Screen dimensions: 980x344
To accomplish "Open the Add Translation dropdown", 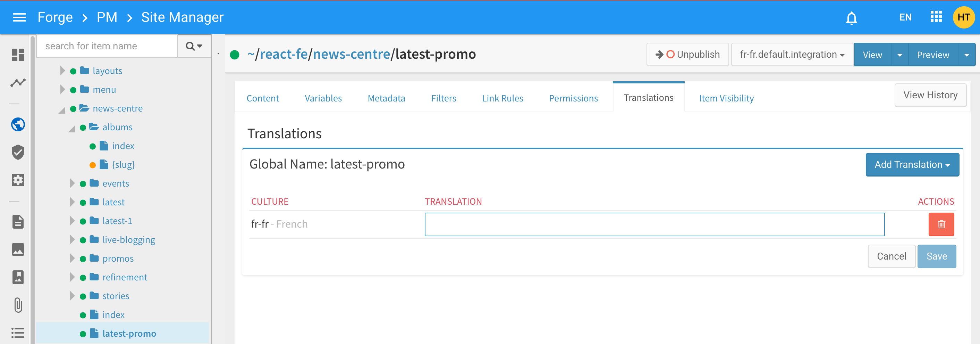I will pyautogui.click(x=912, y=165).
